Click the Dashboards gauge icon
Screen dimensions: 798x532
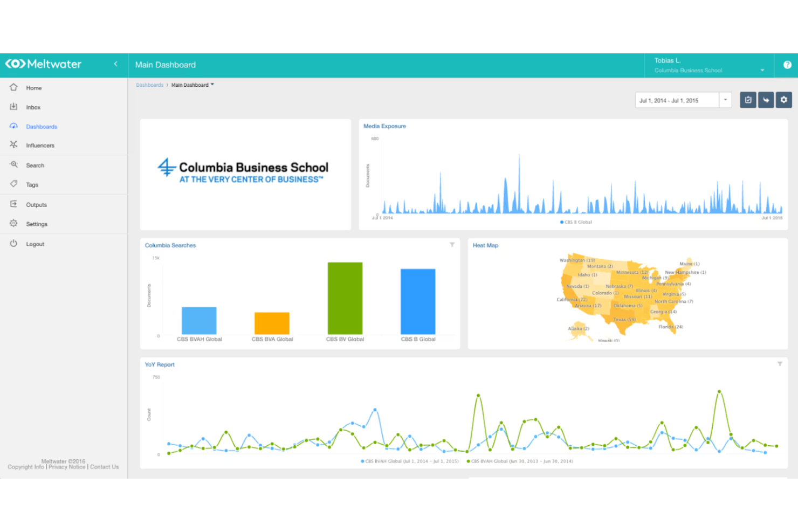[x=13, y=126]
